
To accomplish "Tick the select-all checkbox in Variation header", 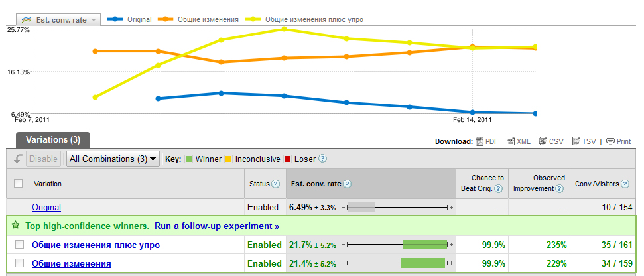I will point(18,184).
